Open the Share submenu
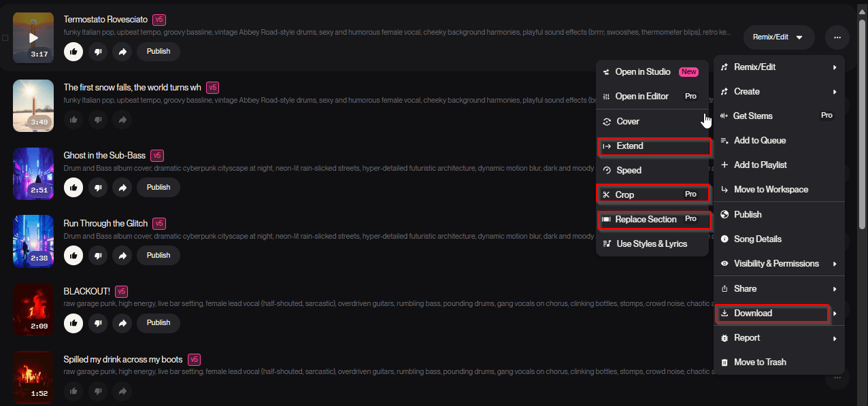The width and height of the screenshot is (868, 406). coord(778,289)
